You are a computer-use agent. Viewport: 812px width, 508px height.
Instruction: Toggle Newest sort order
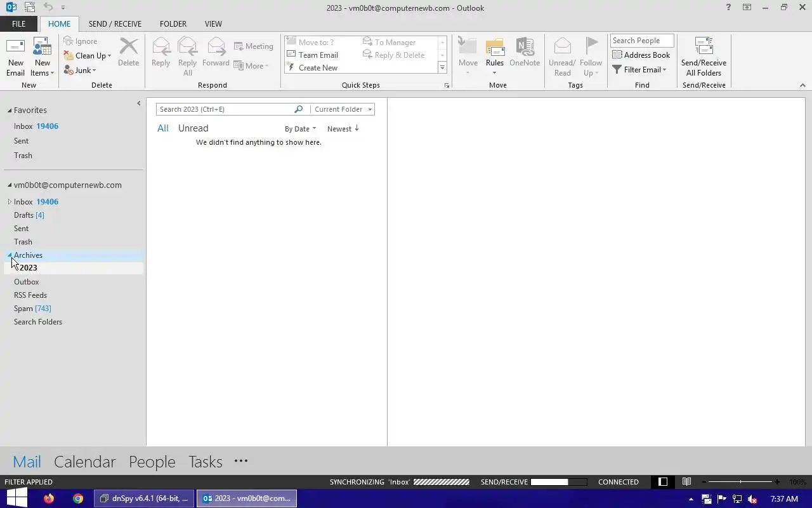(343, 129)
